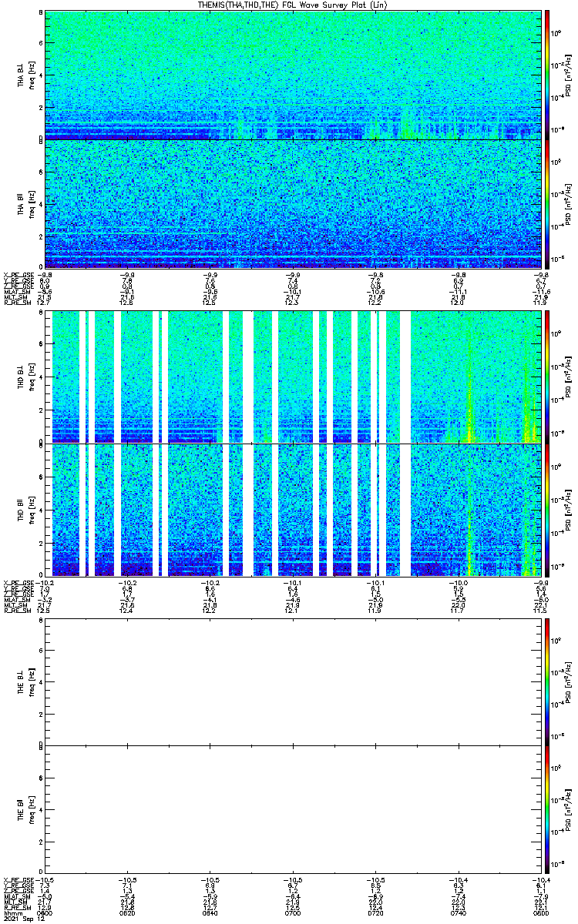This screenshot has height=924, width=578.
Task: Click the X_RE_GSE row label under THA panels
Action: click(x=18, y=273)
